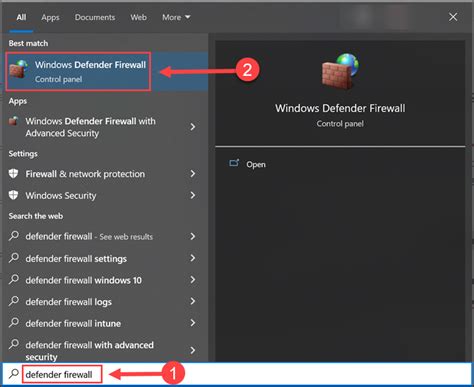Expand the 'defender firewall' web results chevron
Image resolution: width=474 pixels, height=387 pixels.
[193, 236]
